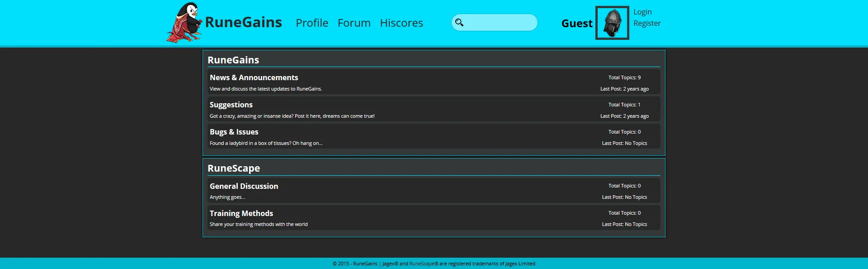Go to the Forum page
The height and width of the screenshot is (269, 868).
tap(354, 23)
